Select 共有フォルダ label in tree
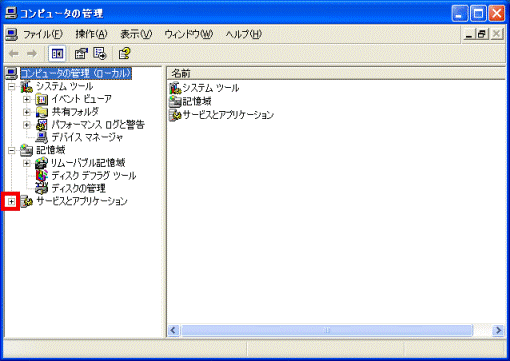Screen dimensions: 510x361 (75, 112)
